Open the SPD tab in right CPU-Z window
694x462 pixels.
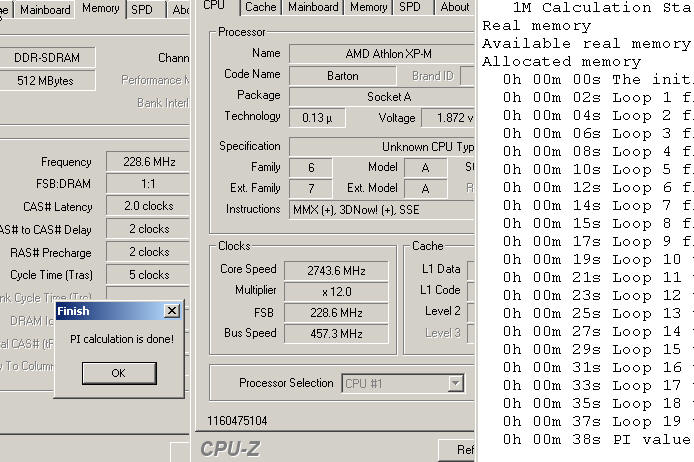point(410,7)
